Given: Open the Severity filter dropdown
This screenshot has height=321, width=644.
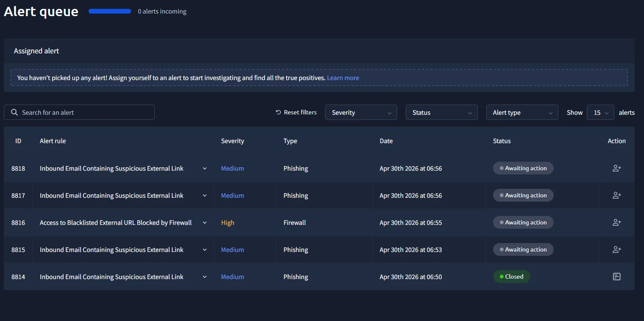Looking at the screenshot, I should (361, 112).
